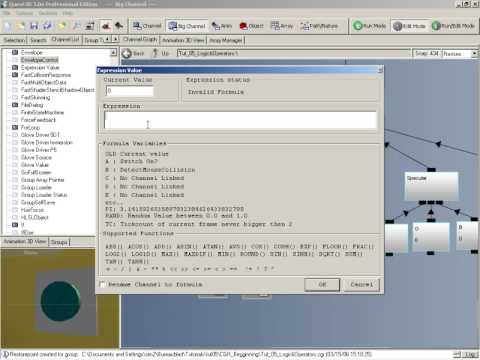The width and height of the screenshot is (480, 360).
Task: Select FastSkinning in the channel list
Action: [x=35, y=97]
